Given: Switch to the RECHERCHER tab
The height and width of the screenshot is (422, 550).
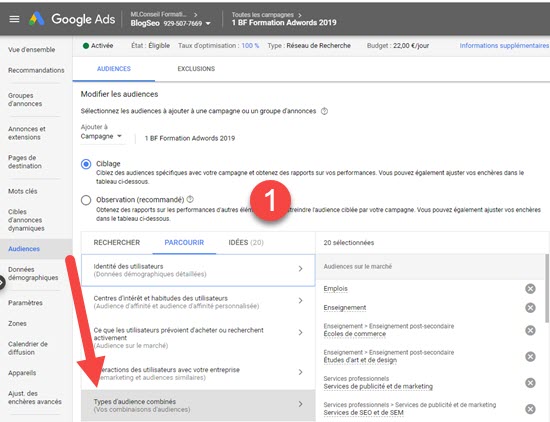Looking at the screenshot, I should click(x=117, y=242).
